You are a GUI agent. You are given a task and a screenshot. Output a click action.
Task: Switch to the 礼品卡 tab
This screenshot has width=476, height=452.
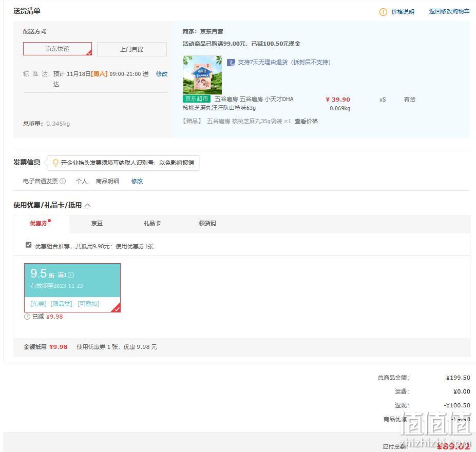click(152, 223)
